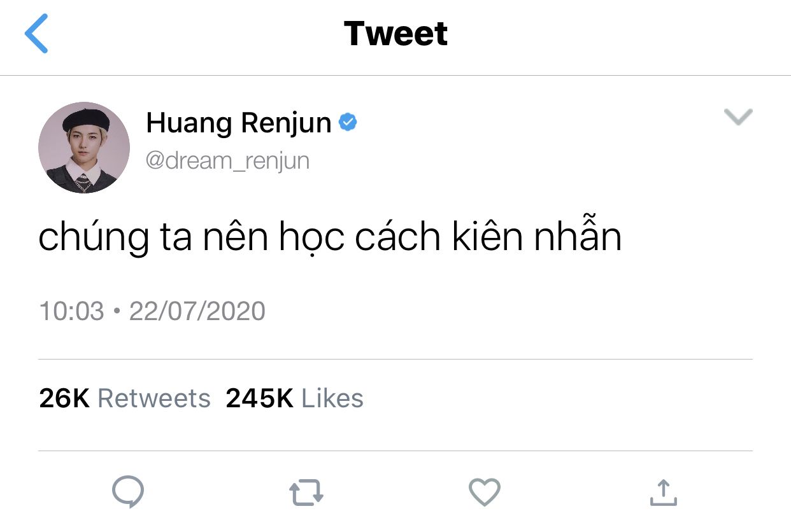The image size is (791, 532).
Task: Tap the @dream_renjun handle
Action: pos(228,160)
